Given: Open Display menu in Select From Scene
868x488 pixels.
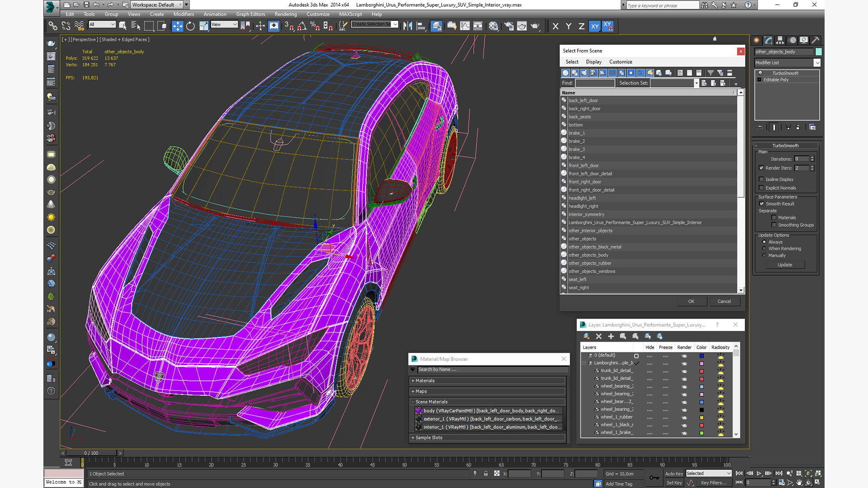Looking at the screenshot, I should click(594, 62).
